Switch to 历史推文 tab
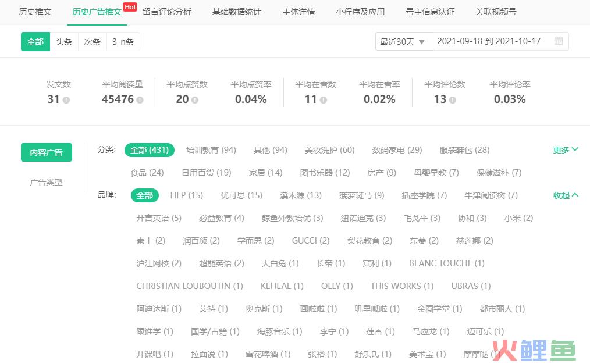The height and width of the screenshot is (364, 590). [x=35, y=12]
